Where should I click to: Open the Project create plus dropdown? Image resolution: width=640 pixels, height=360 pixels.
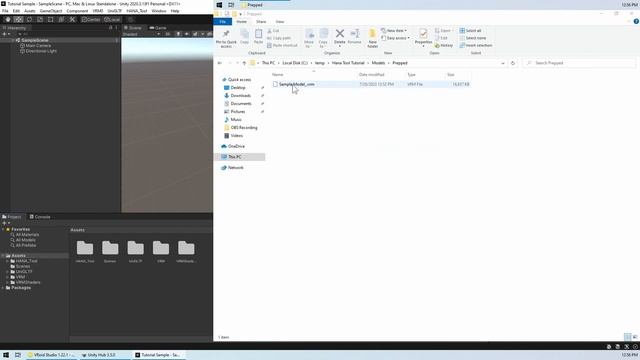(6, 223)
